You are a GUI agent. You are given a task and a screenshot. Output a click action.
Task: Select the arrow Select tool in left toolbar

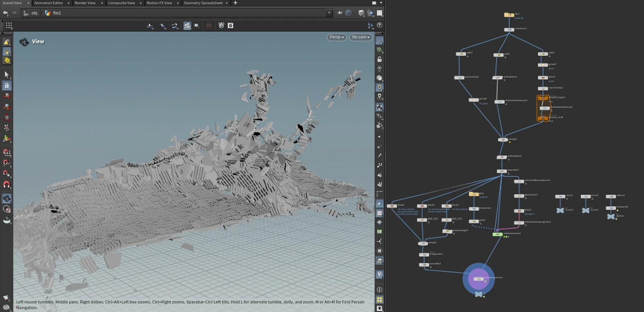(6, 75)
